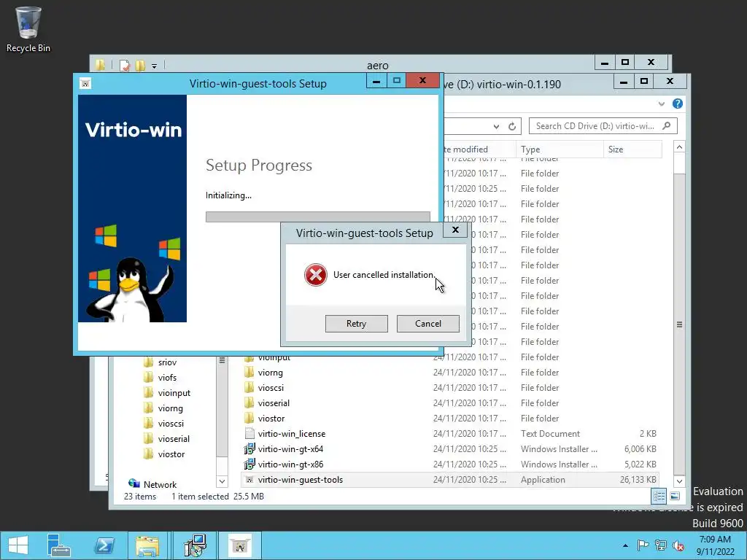The width and height of the screenshot is (747, 560).
Task: Select viofs in navigation tree
Action: 167,378
